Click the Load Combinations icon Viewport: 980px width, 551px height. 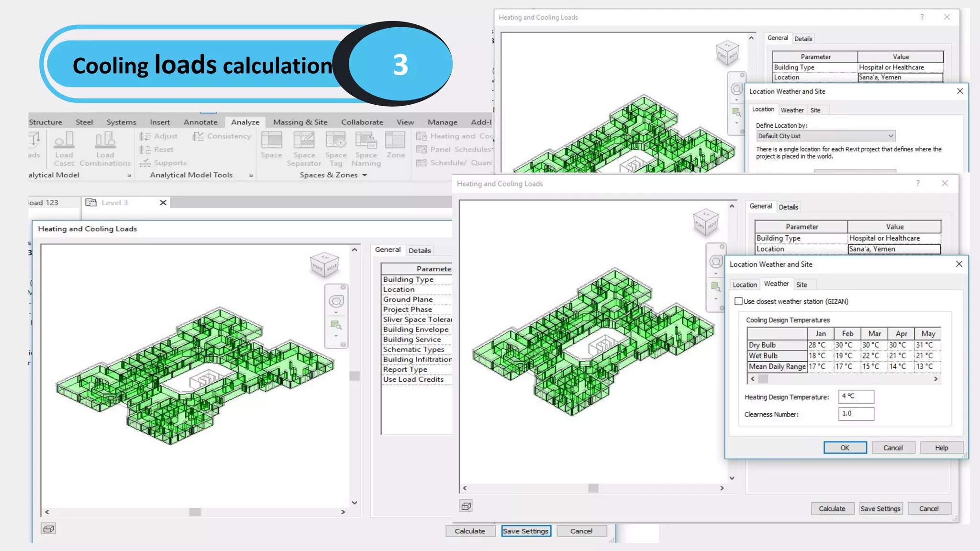point(105,141)
